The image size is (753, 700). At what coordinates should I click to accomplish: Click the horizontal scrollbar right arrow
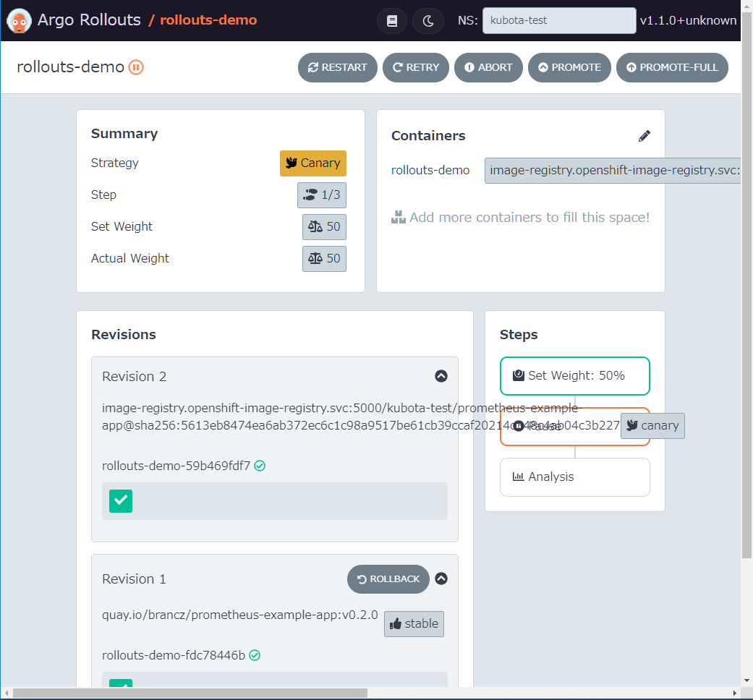735,693
